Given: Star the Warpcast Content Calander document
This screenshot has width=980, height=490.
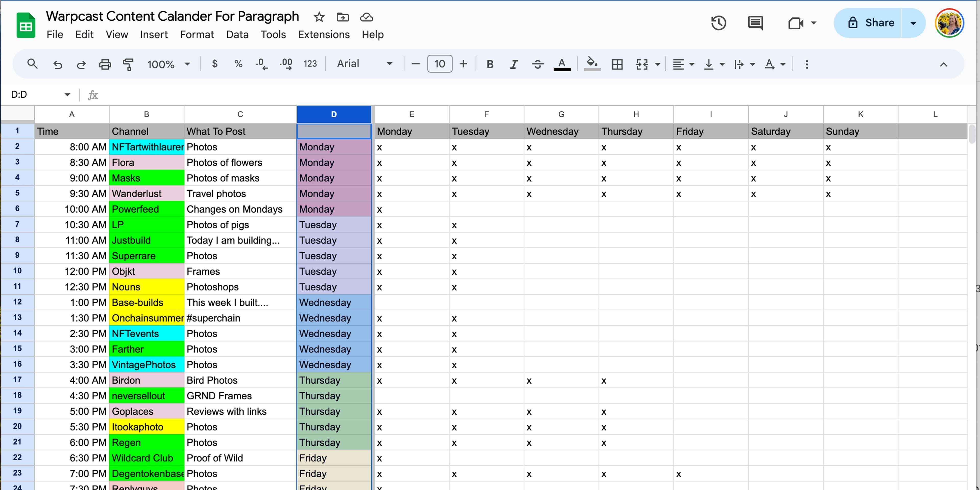Looking at the screenshot, I should pyautogui.click(x=319, y=17).
